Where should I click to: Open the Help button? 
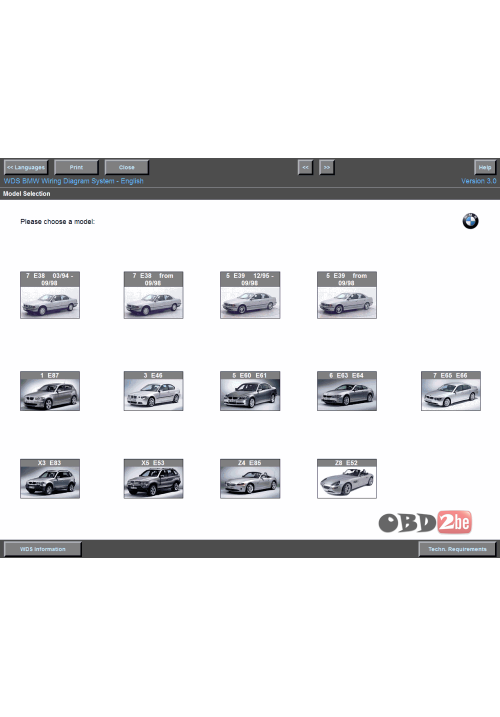tap(485, 167)
